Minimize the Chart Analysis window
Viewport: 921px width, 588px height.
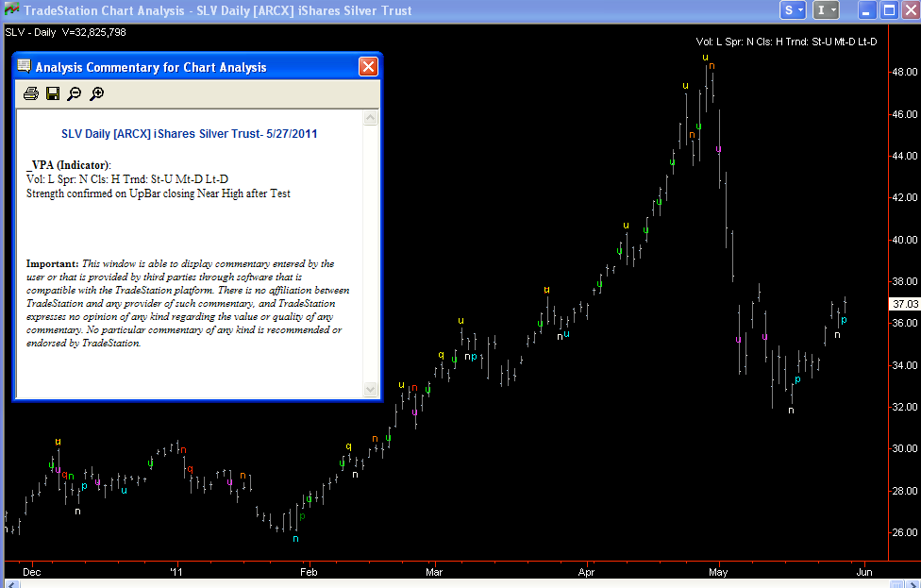click(x=866, y=10)
